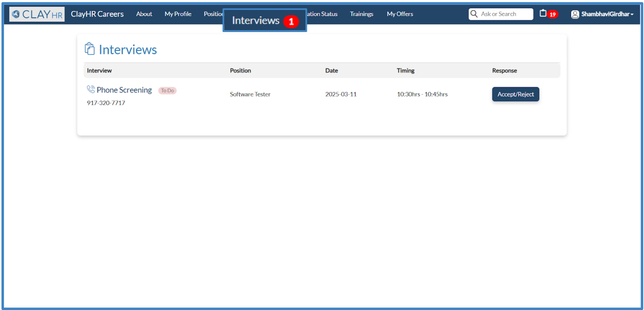Click the phone number 917-320-7717

click(x=106, y=103)
